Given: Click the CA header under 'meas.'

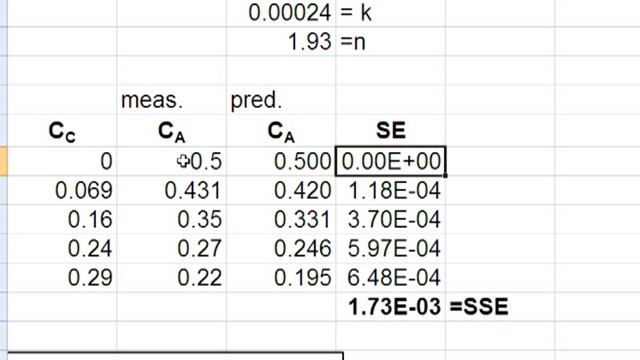Looking at the screenshot, I should (x=171, y=131).
